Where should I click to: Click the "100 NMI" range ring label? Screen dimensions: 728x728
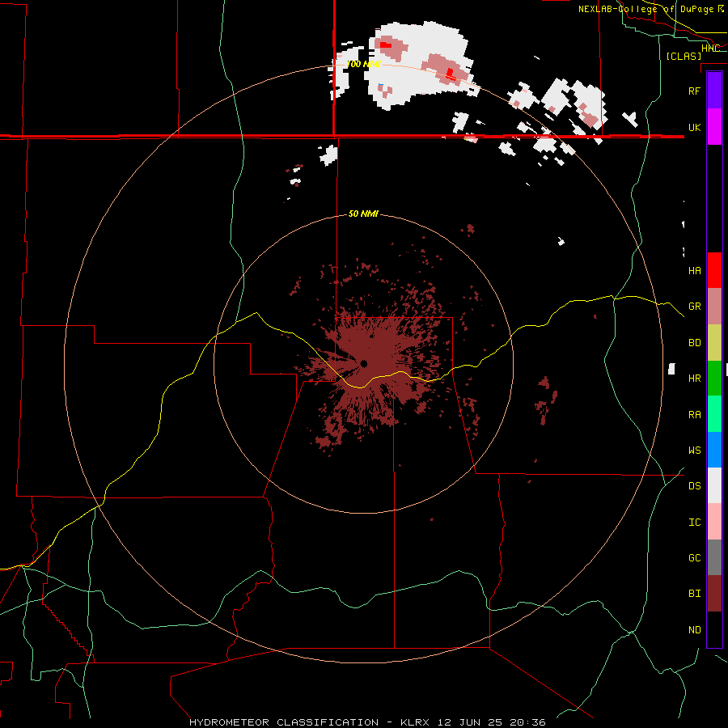coord(363,64)
